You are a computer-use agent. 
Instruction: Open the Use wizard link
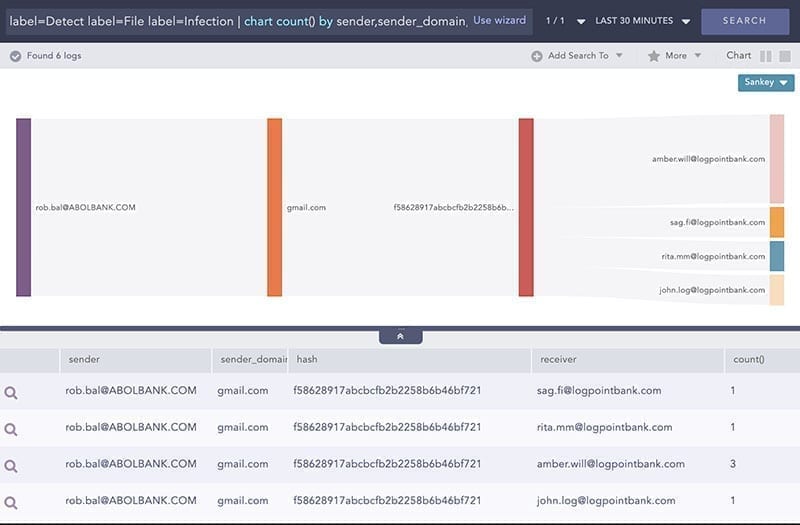[x=499, y=20]
